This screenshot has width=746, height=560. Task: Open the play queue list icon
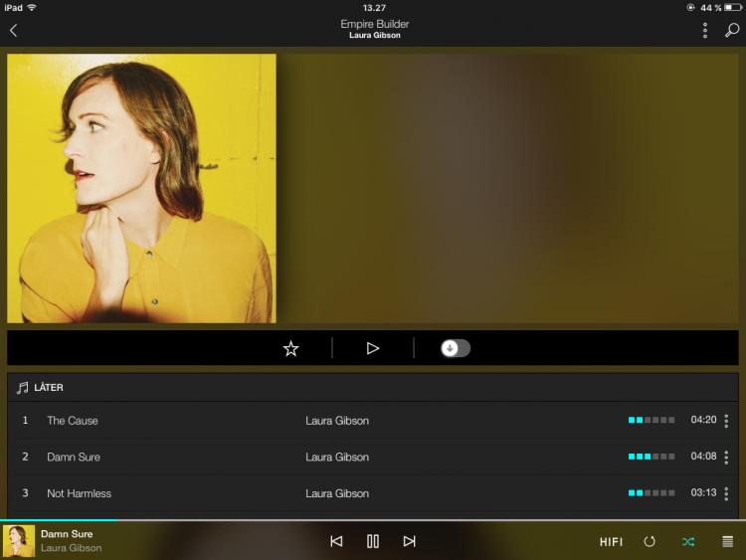[727, 541]
